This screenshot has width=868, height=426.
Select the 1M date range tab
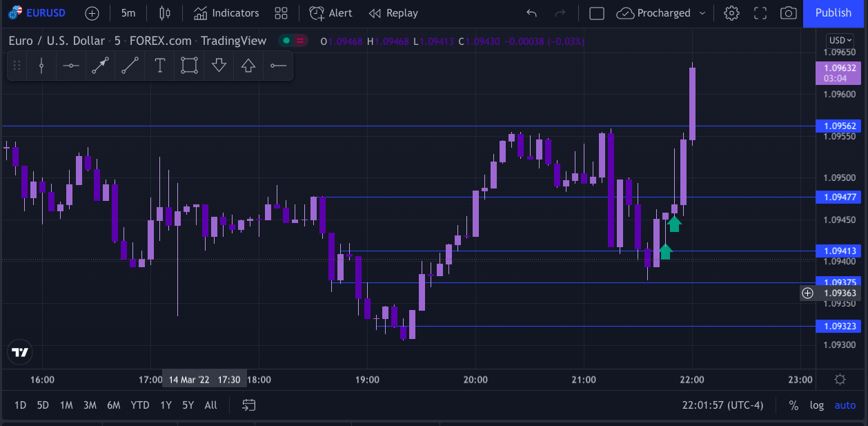66,405
